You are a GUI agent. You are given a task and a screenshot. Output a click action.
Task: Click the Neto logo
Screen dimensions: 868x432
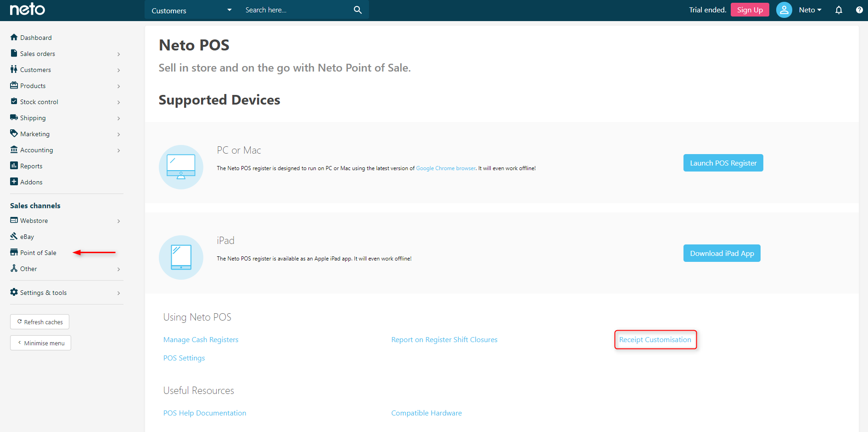tap(28, 9)
